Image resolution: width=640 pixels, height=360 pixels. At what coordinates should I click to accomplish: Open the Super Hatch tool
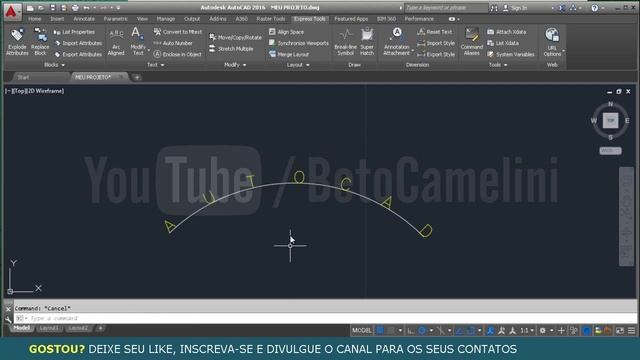pos(367,42)
